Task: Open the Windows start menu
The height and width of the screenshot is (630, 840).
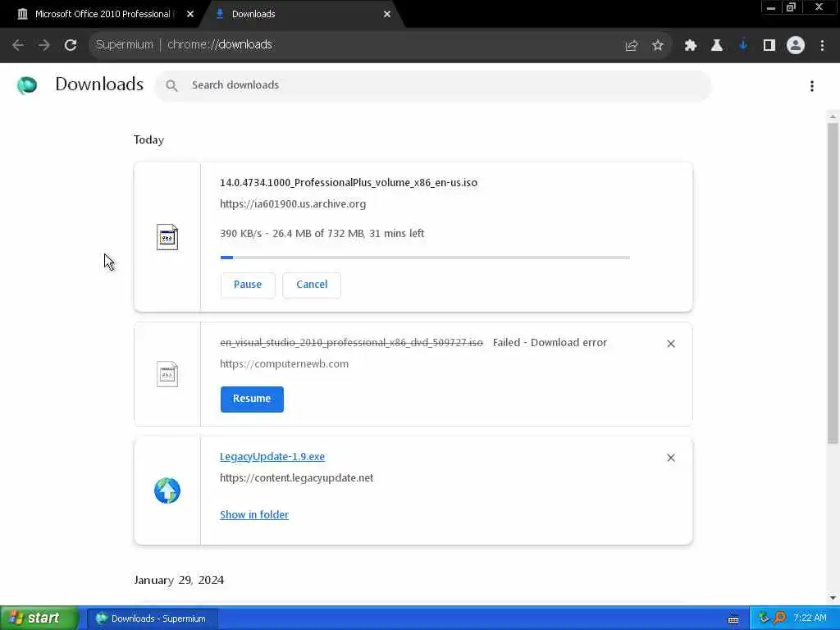Action: (x=39, y=619)
